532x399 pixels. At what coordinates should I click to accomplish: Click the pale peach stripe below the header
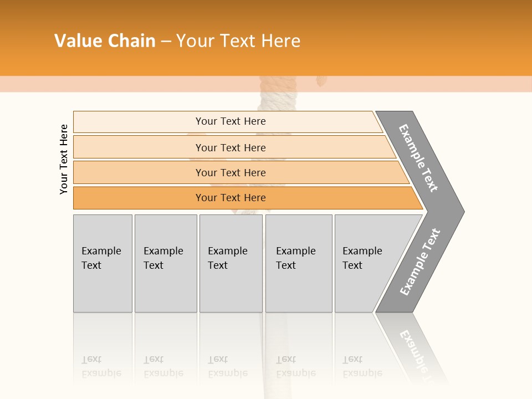139,84
